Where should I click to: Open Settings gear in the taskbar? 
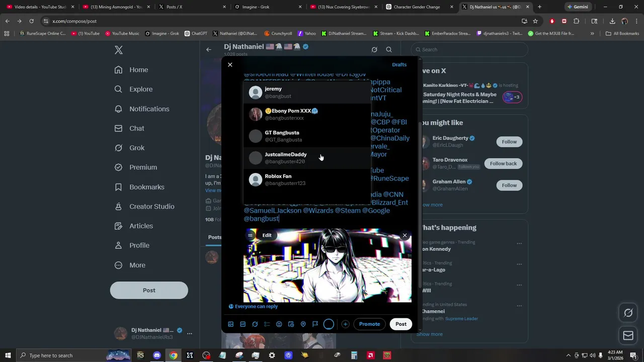[272, 355]
